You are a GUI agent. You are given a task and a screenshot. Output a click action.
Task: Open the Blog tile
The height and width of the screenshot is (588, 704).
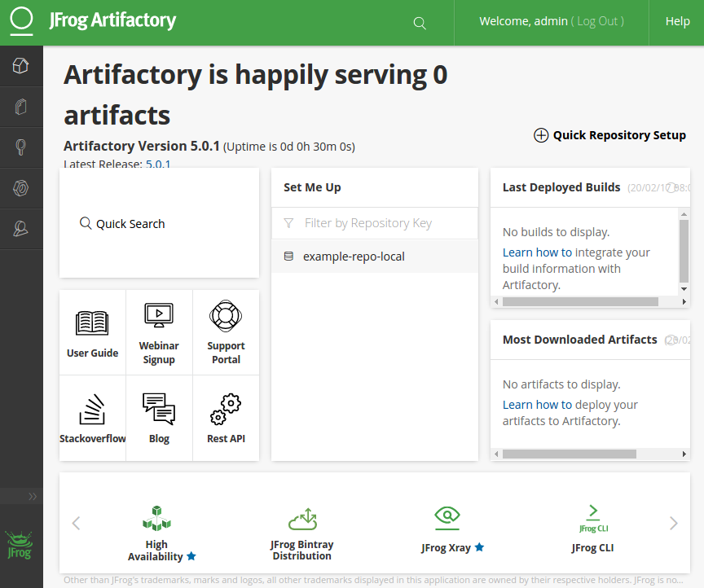pos(159,418)
